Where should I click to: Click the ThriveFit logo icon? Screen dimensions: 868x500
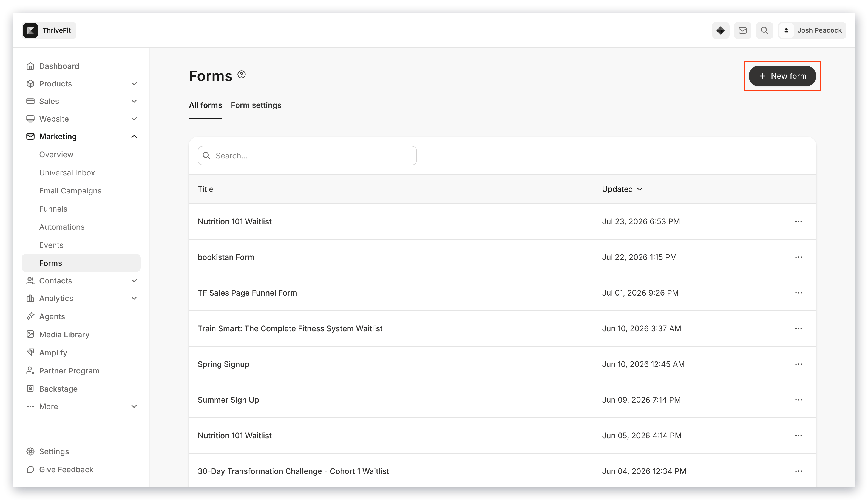coord(30,30)
